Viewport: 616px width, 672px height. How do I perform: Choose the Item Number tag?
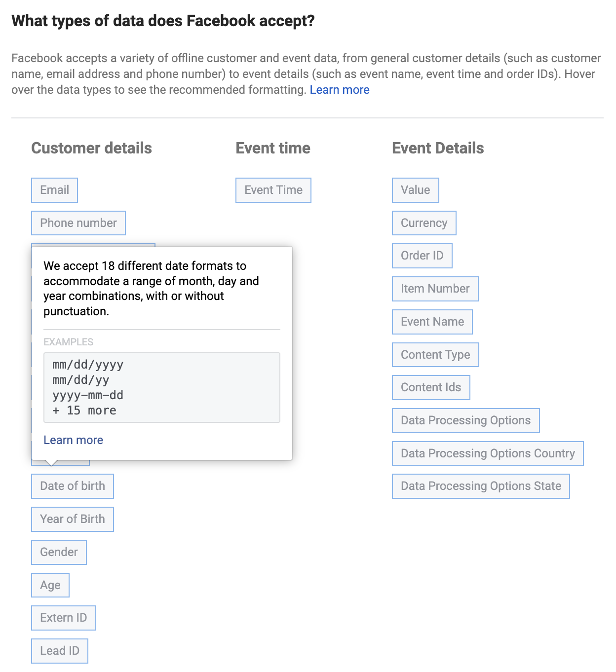435,289
